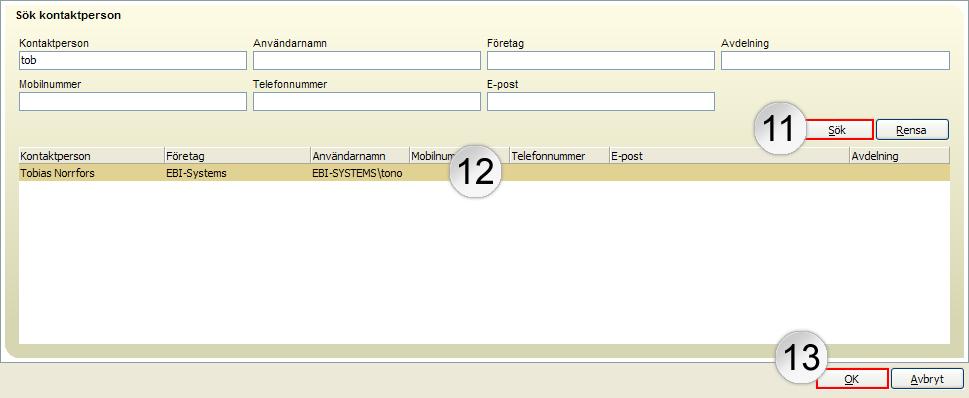Click the E-post input field
969x398 pixels.
601,101
